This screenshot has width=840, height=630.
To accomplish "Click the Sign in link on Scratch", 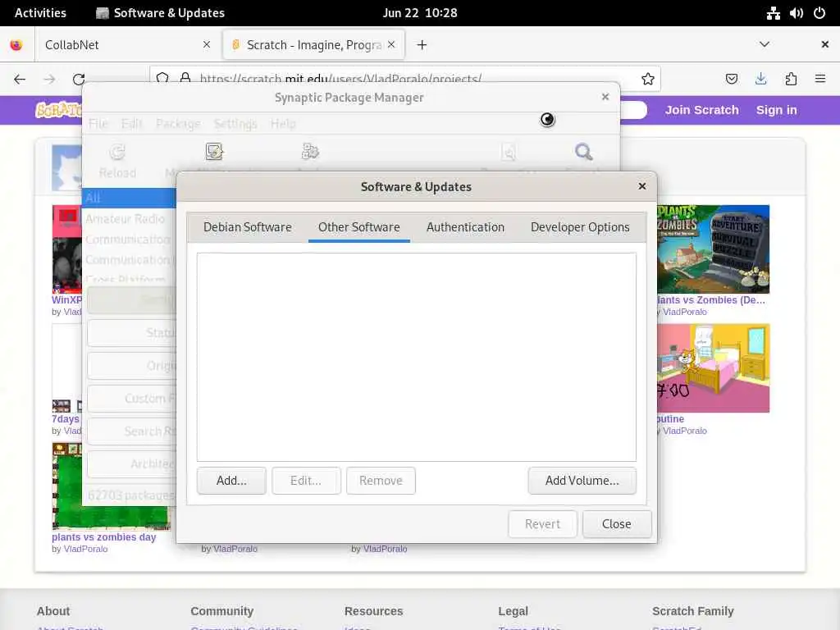I will pyautogui.click(x=776, y=110).
